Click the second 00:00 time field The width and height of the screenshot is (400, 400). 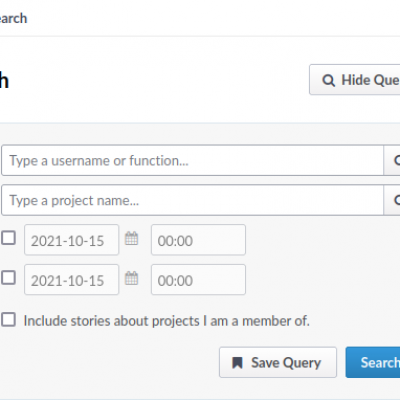tap(198, 280)
